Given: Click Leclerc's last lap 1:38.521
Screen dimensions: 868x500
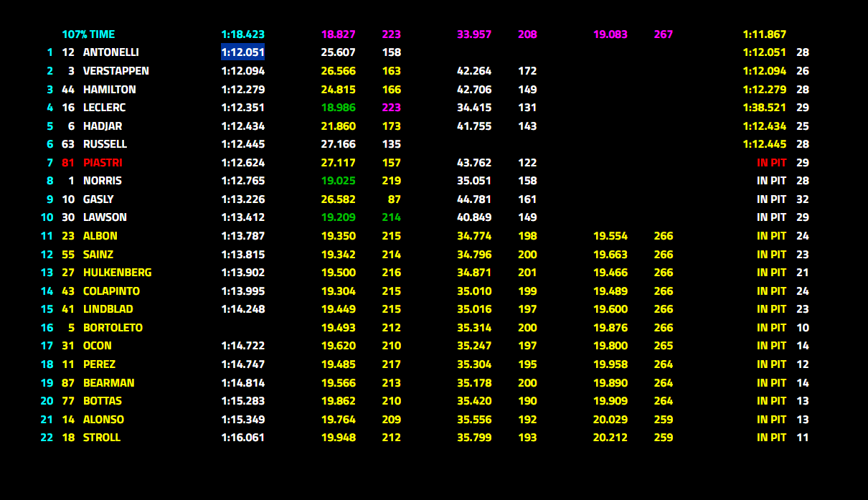Looking at the screenshot, I should (x=765, y=108).
